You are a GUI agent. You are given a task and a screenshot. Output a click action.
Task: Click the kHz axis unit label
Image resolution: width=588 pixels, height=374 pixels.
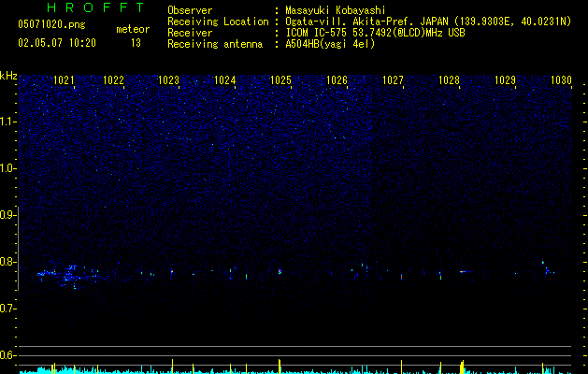[x=8, y=76]
